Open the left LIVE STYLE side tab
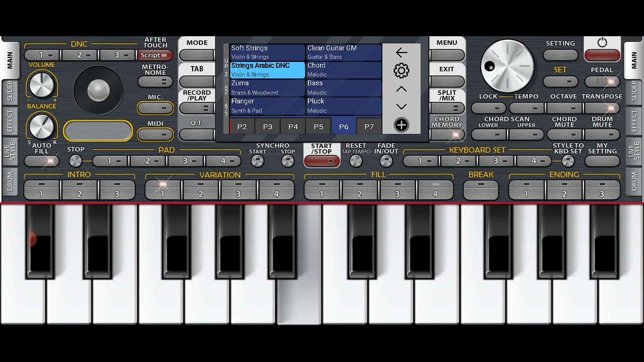Screen dimensions: 644x362 click(x=10, y=152)
